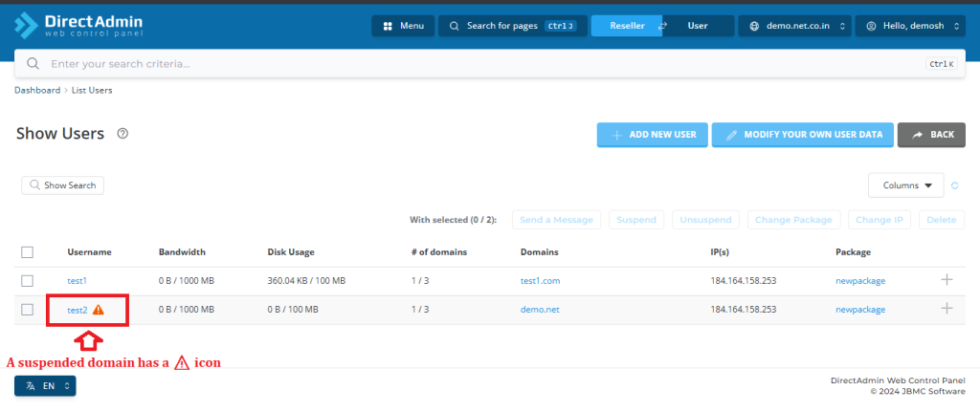Click the Delete button
The width and height of the screenshot is (980, 412).
942,220
